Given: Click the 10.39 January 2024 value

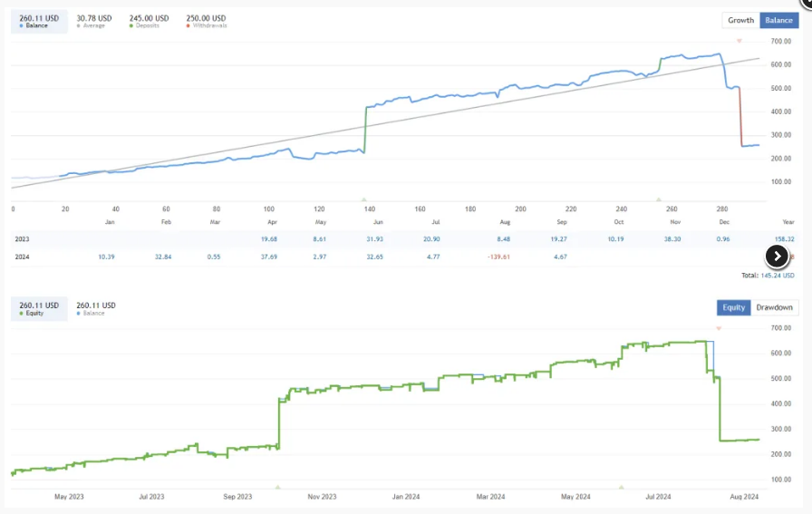Looking at the screenshot, I should [x=106, y=257].
